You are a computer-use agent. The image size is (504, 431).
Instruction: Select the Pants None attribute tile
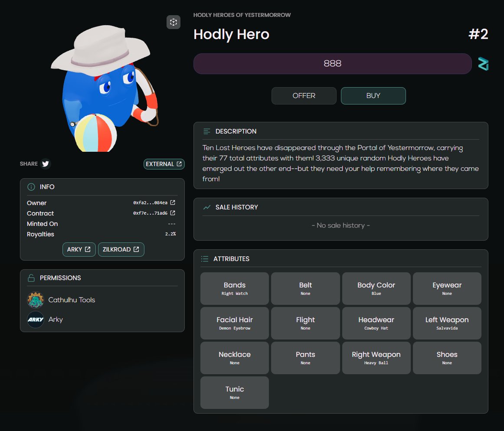(305, 358)
